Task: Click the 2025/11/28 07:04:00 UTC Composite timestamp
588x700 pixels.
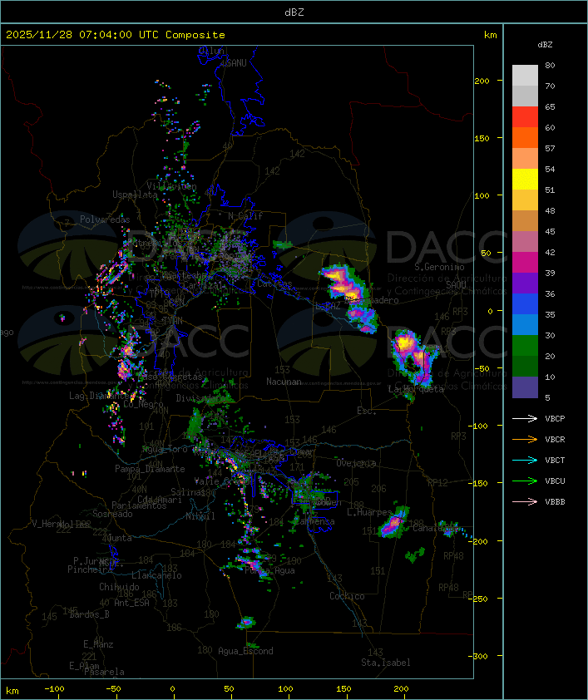Action: [116, 35]
